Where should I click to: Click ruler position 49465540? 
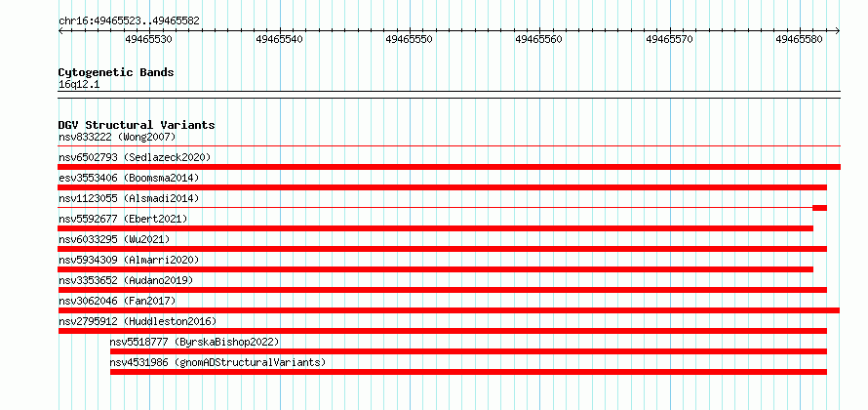click(x=280, y=39)
